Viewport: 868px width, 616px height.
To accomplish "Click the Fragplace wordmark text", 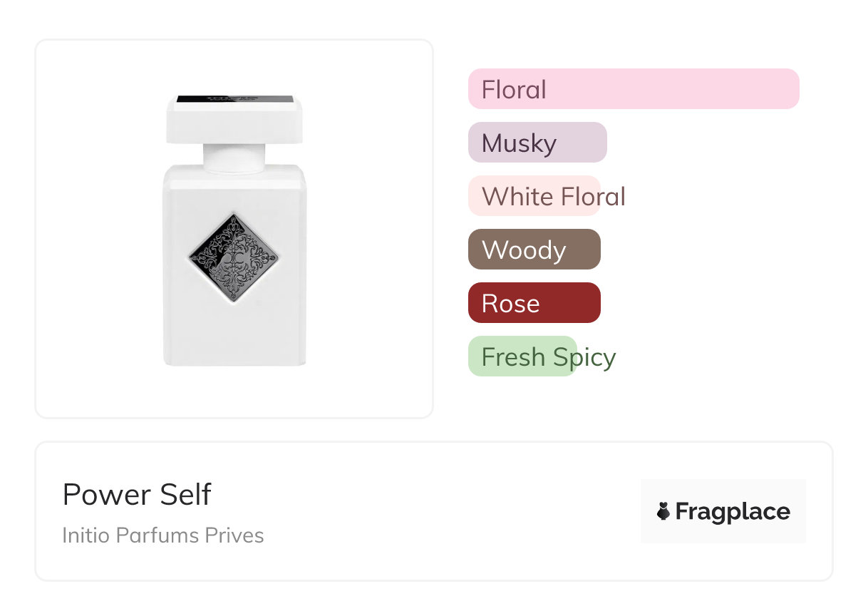I will (x=733, y=512).
